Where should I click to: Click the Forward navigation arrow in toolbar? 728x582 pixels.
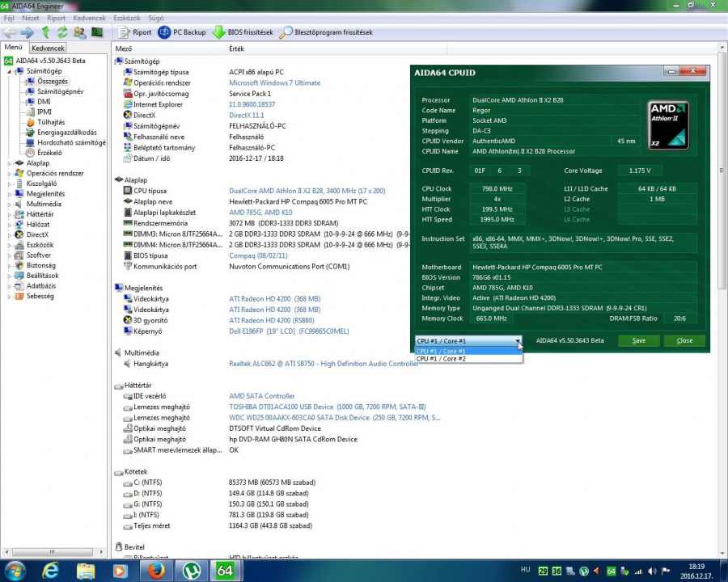pyautogui.click(x=27, y=32)
